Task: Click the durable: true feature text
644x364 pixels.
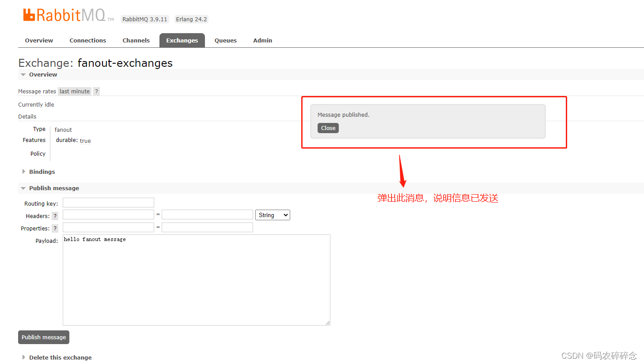Action: pyautogui.click(x=73, y=140)
